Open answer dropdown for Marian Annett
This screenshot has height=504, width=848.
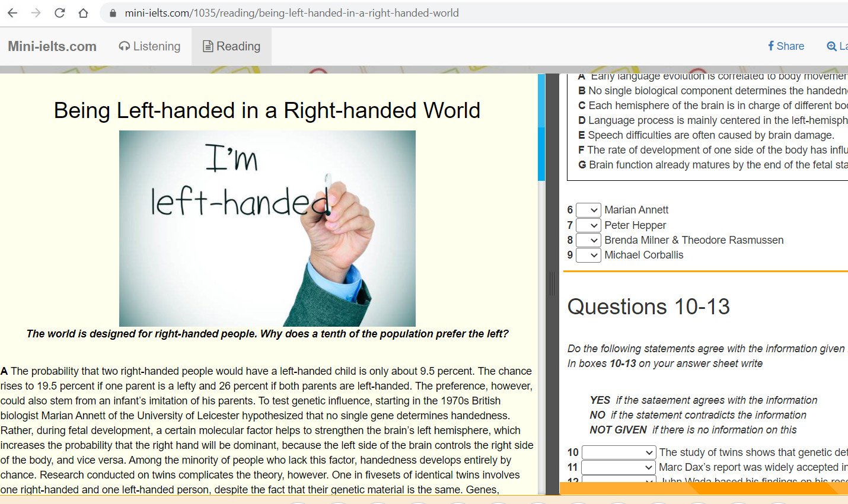(x=588, y=210)
